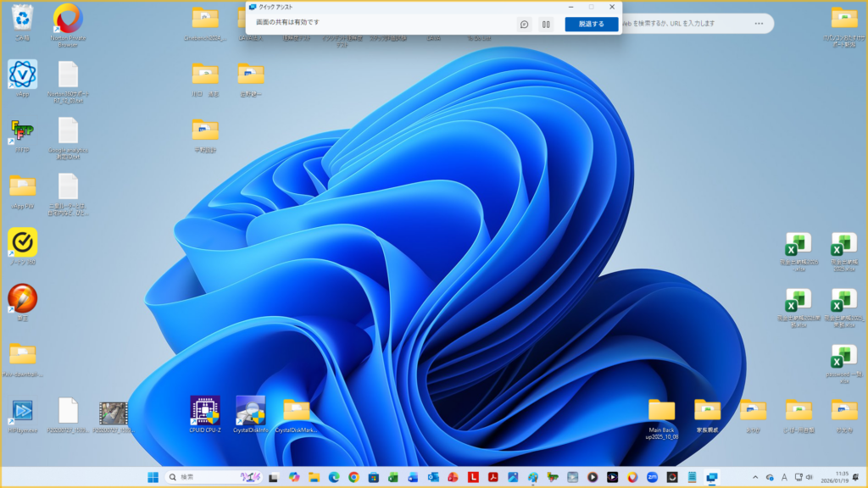Click the Windows Start button
This screenshot has width=868, height=488.
coord(153,477)
